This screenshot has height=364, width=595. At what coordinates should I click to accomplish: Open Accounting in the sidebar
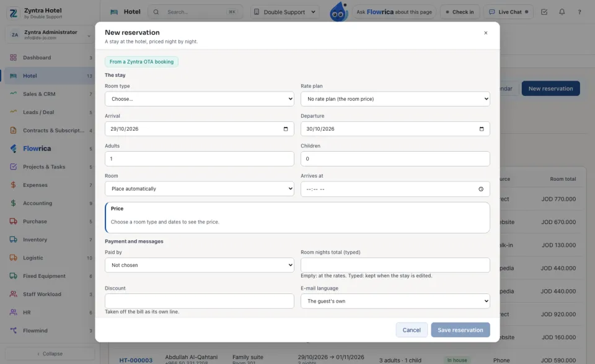click(50, 203)
